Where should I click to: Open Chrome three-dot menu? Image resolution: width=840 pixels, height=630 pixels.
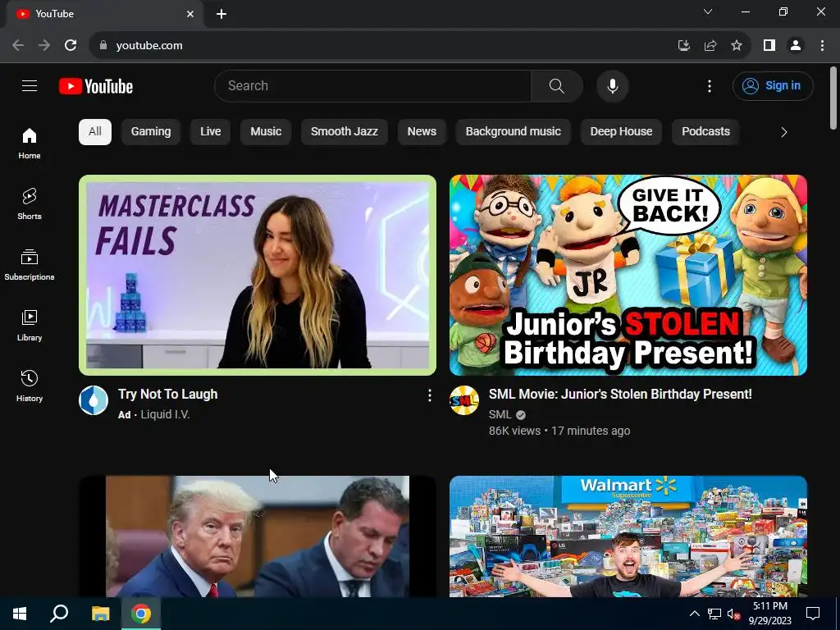pos(822,45)
